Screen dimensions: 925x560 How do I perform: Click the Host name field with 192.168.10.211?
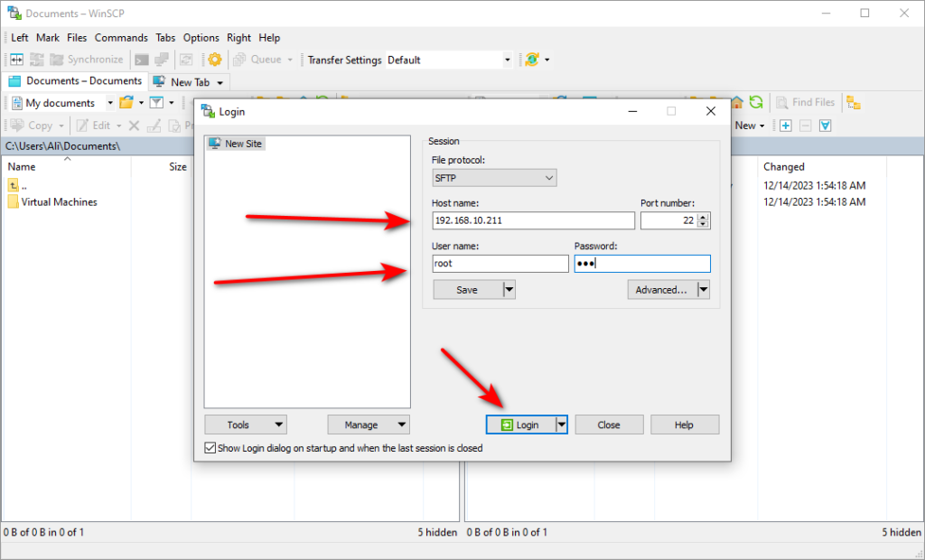(533, 220)
